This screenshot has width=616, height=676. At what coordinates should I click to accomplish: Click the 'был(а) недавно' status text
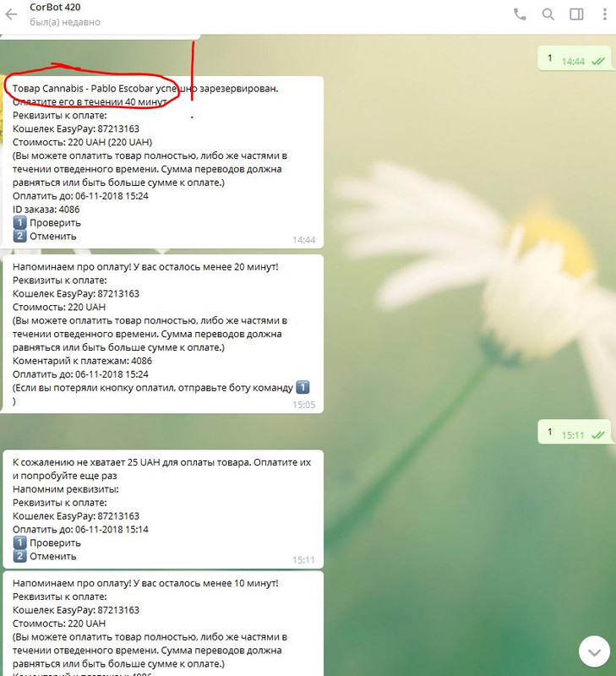pyautogui.click(x=65, y=22)
